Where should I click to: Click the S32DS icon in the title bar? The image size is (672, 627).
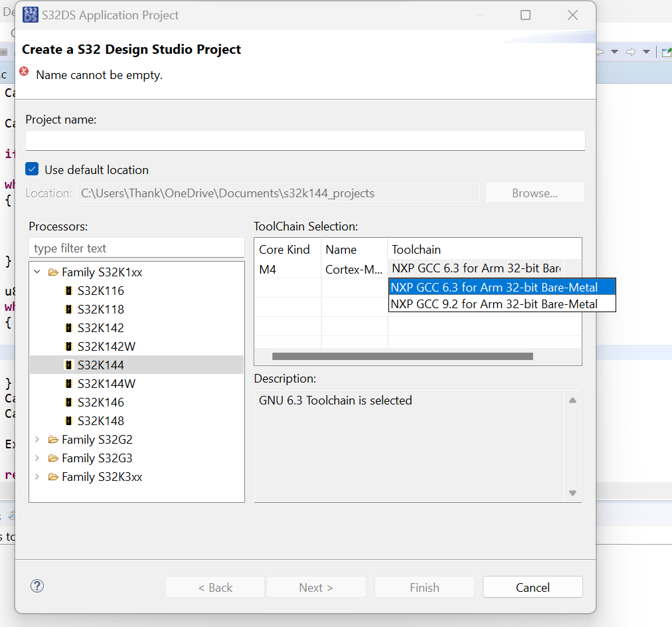pyautogui.click(x=30, y=14)
